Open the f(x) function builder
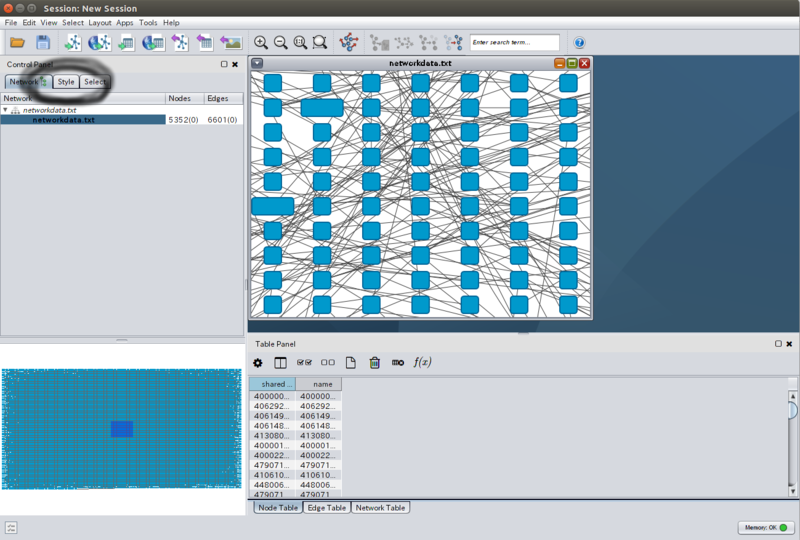Image resolution: width=800 pixels, height=540 pixels. pos(422,362)
